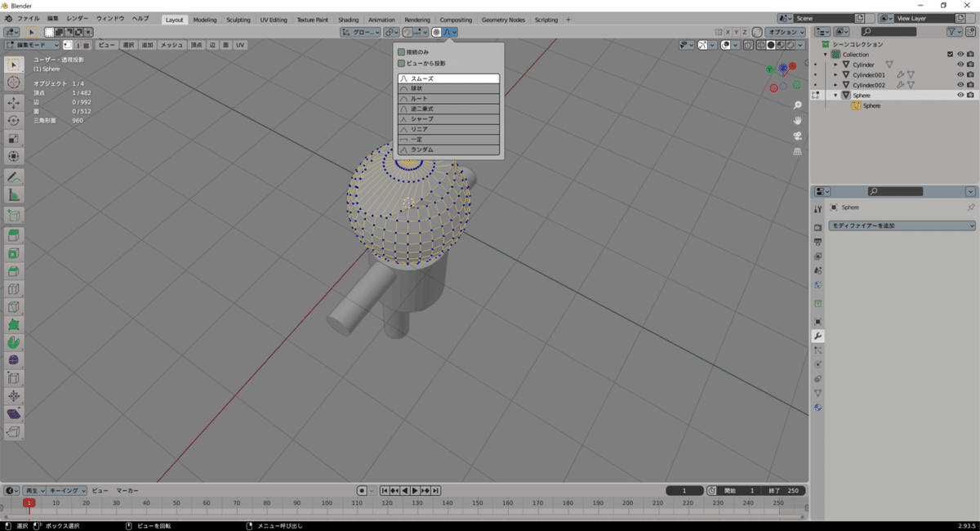Select the Measure tool
Image resolution: width=980 pixels, height=531 pixels.
(x=14, y=194)
